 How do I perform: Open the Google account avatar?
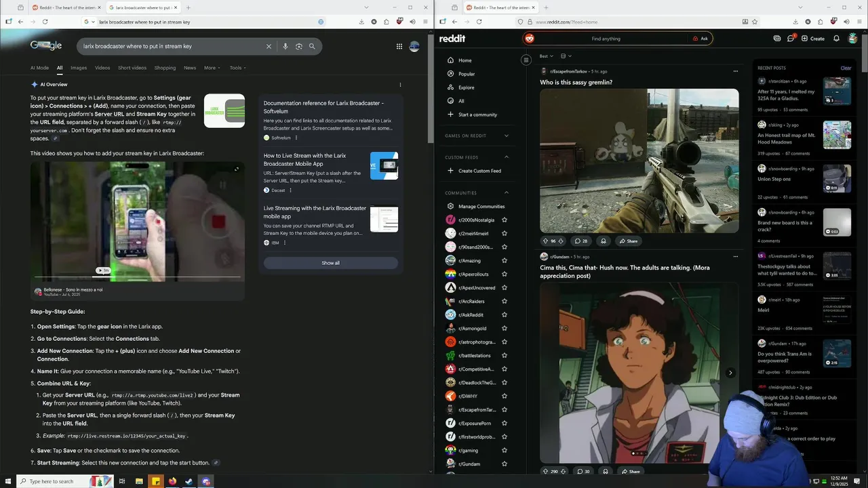[414, 47]
